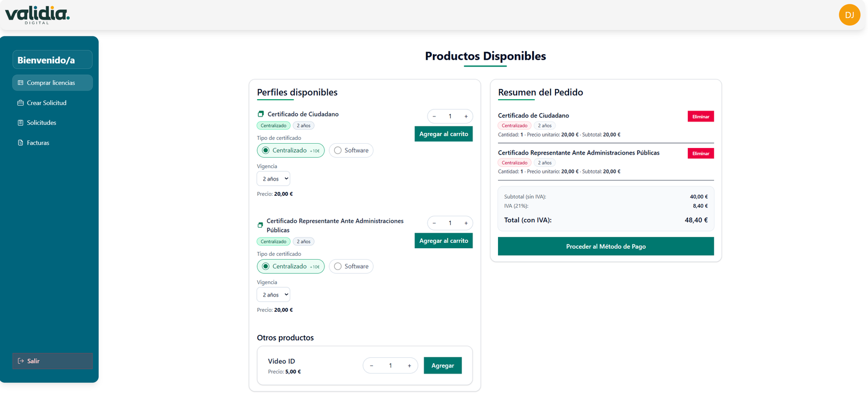The height and width of the screenshot is (399, 868).
Task: Remove Certificado de Ciudadano from the order
Action: point(701,117)
